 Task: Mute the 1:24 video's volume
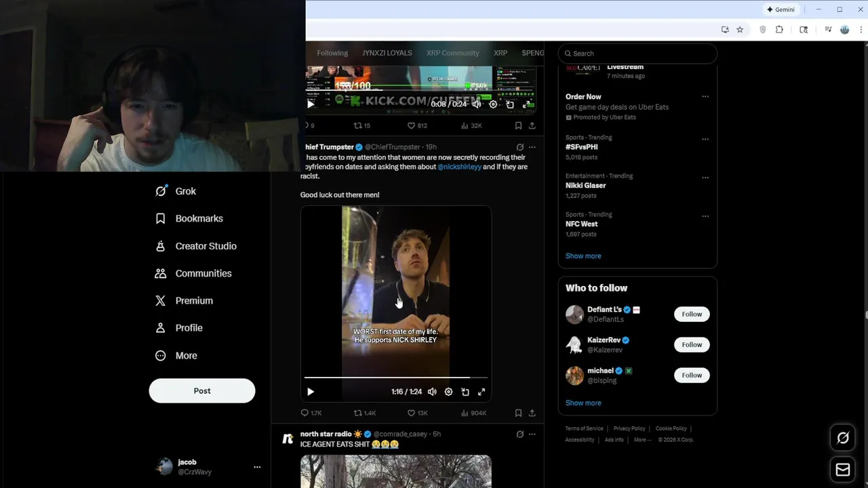point(432,392)
